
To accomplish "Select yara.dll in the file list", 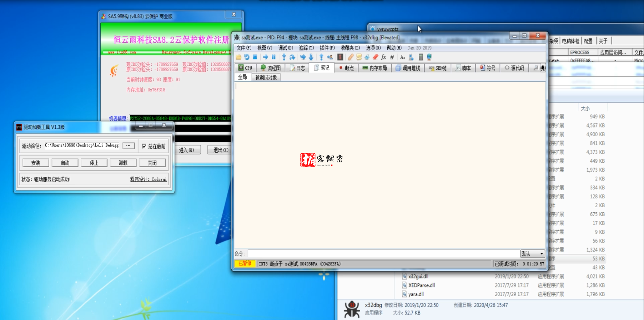I will tap(416, 294).
